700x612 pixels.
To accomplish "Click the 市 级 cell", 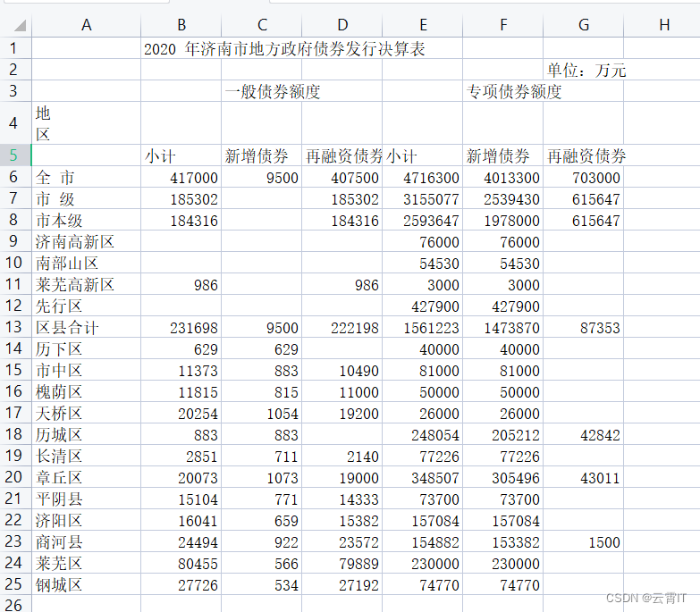I will tap(86, 198).
